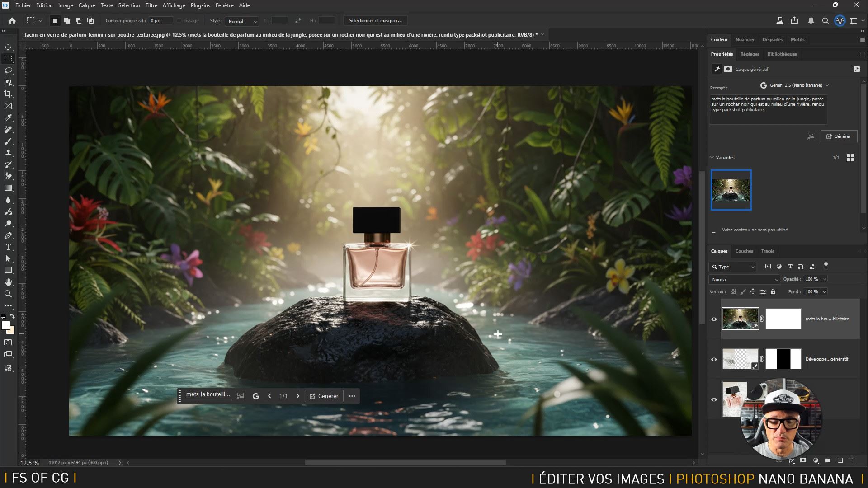Open the layer blend mode Normal dropdown
868x488 pixels.
click(744, 279)
